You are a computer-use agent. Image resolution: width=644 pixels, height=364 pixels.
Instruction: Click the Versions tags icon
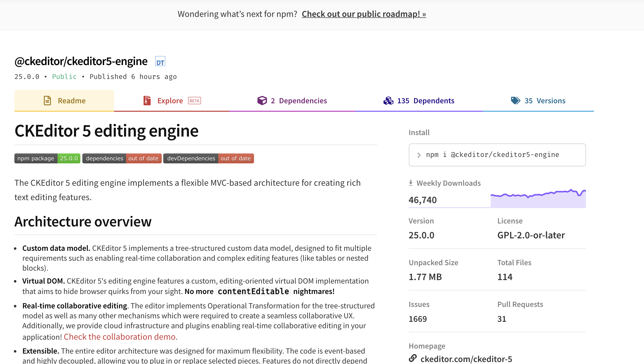point(515,101)
